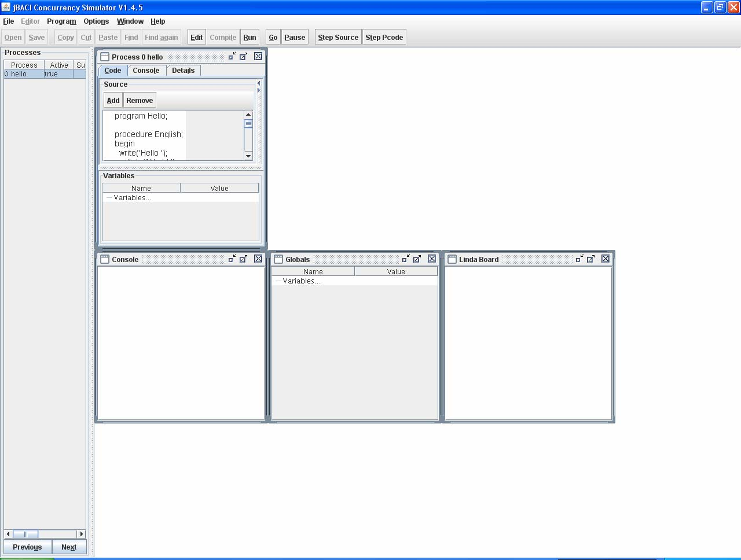
Task: Open the Window menu
Action: tap(130, 21)
